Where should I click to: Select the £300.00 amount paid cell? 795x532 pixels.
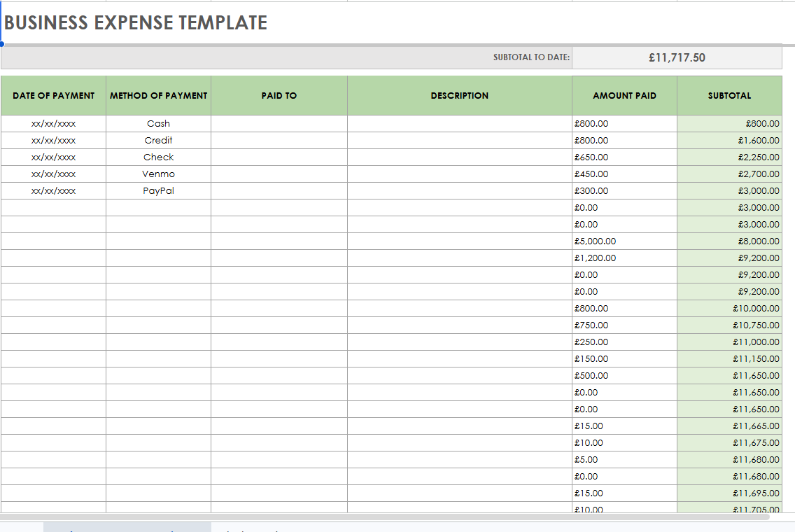(x=624, y=190)
